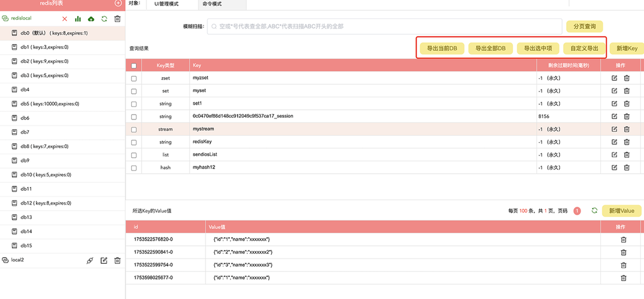
Task: Click the 新增Value button
Action: pos(621,211)
